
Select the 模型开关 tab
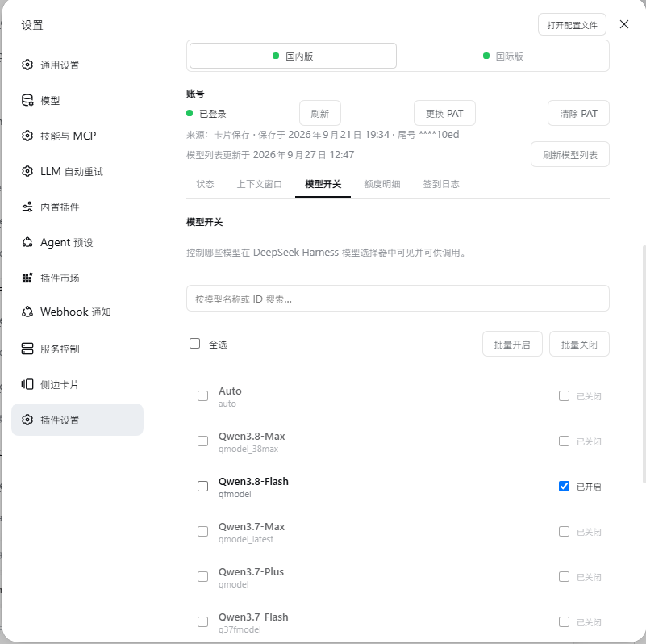point(323,184)
